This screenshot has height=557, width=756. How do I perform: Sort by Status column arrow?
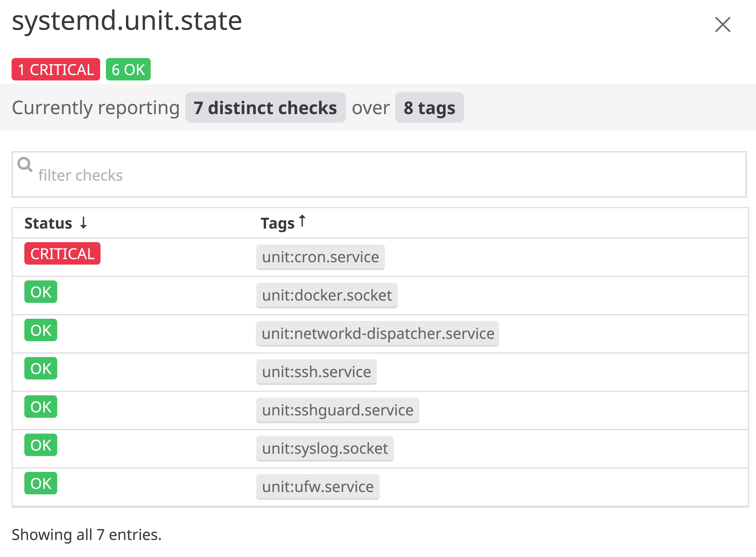(x=83, y=223)
